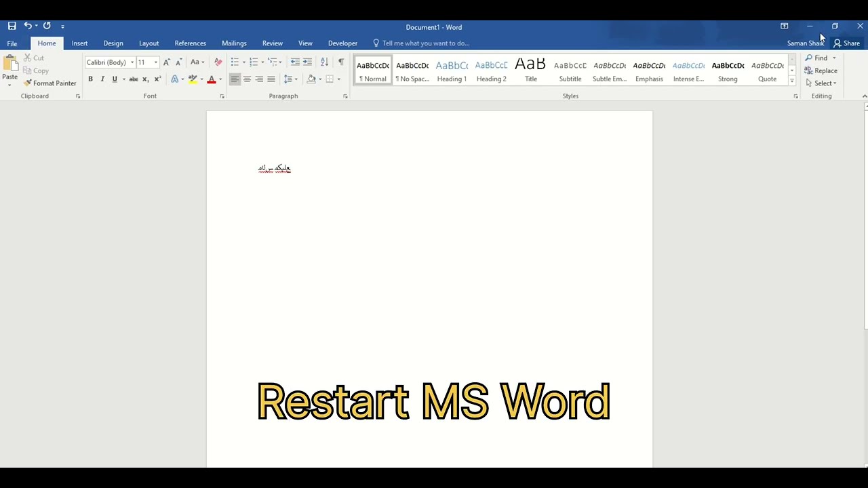Toggle Italic formatting
The image size is (868, 488).
pos(102,79)
